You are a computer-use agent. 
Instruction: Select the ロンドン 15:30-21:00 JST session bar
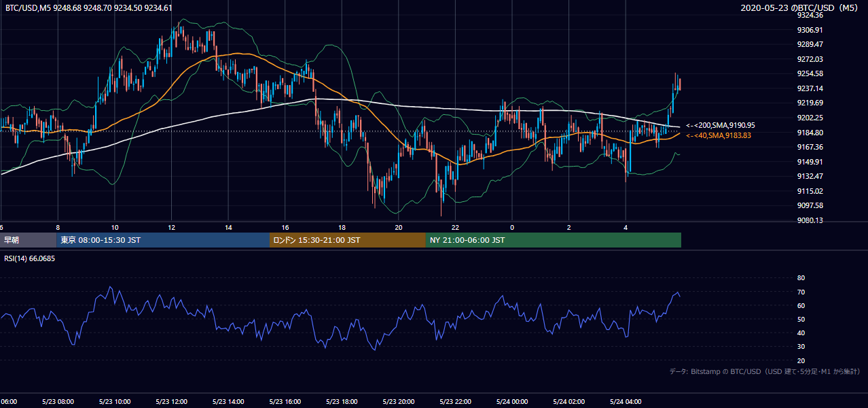[348, 240]
